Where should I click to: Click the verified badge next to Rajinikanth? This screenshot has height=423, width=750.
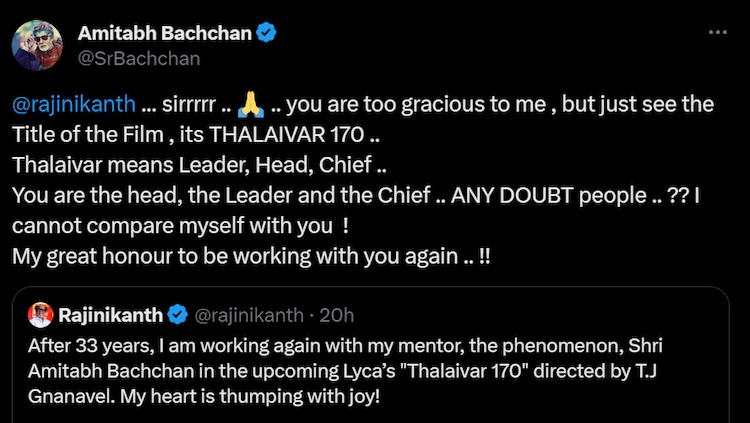(x=177, y=316)
